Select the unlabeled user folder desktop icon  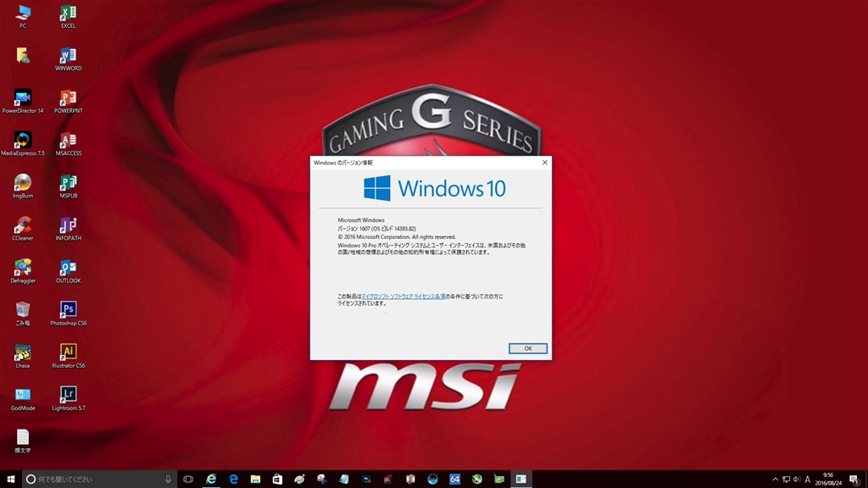(x=23, y=55)
